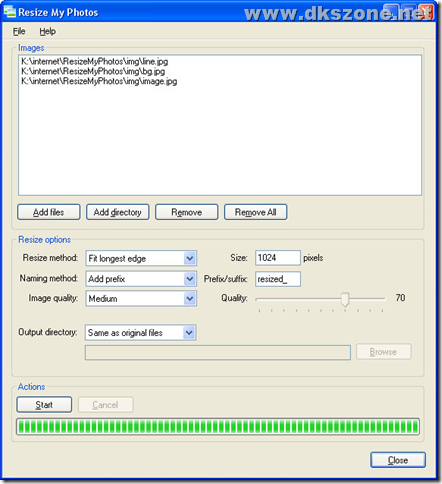Viewport: 442px width, 484px height.
Task: Expand the Image quality dropdown
Action: tap(190, 299)
